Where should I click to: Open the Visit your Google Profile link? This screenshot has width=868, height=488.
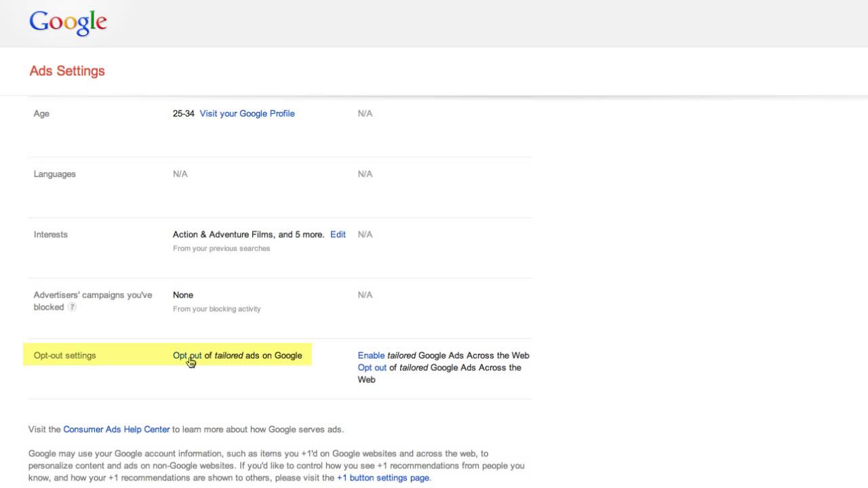coord(247,113)
